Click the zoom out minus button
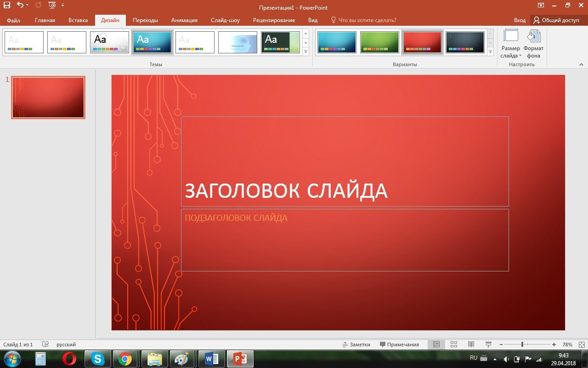The height and width of the screenshot is (368, 588). point(501,345)
